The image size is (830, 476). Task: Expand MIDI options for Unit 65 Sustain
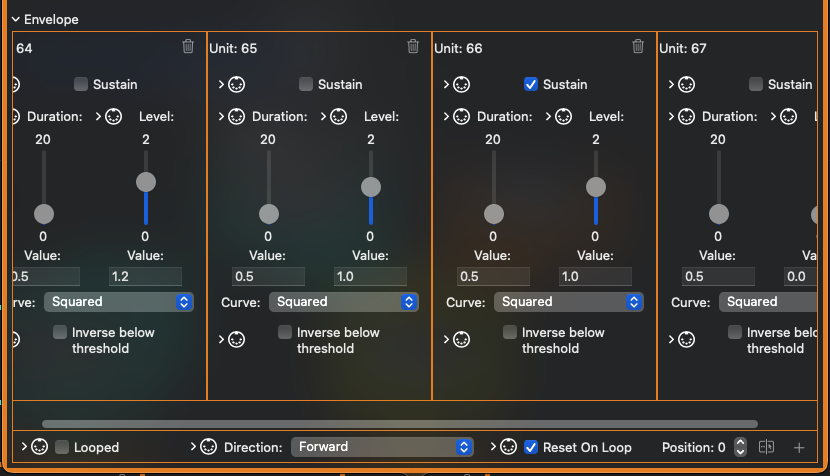[x=221, y=85]
